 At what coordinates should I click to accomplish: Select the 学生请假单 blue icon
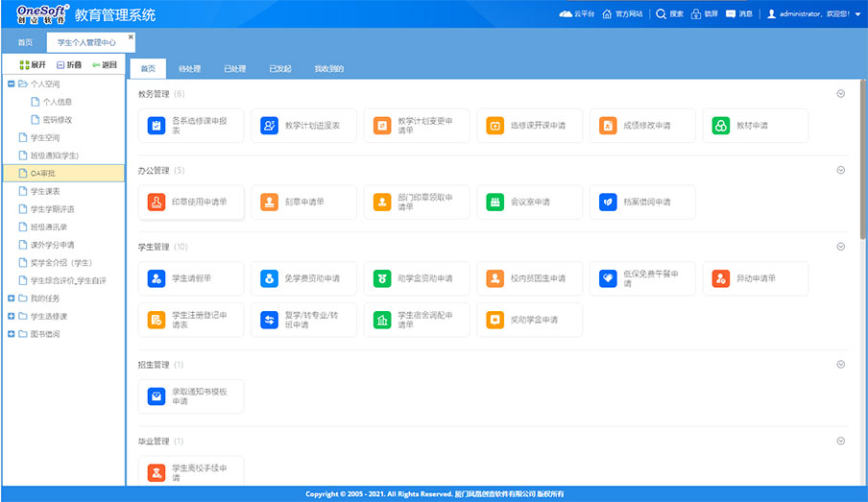pos(157,278)
